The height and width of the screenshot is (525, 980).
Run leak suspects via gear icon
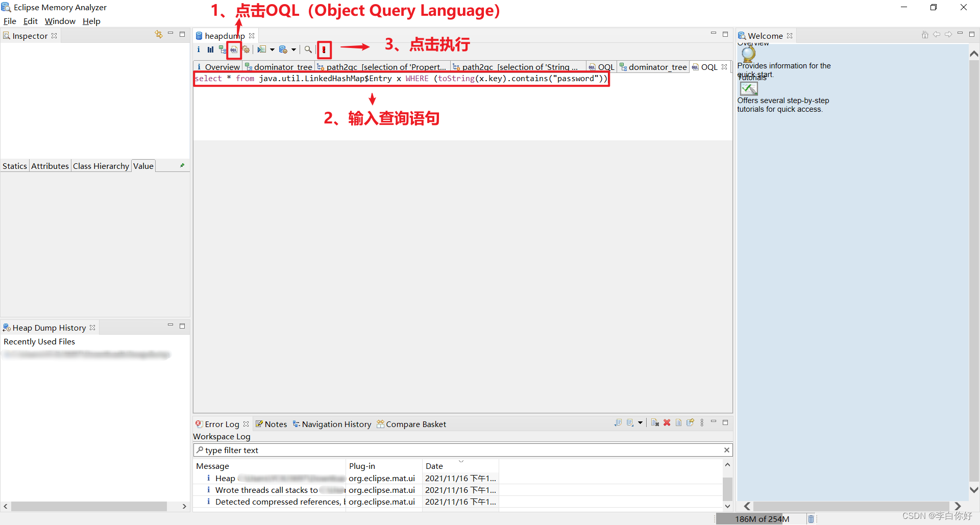(247, 49)
